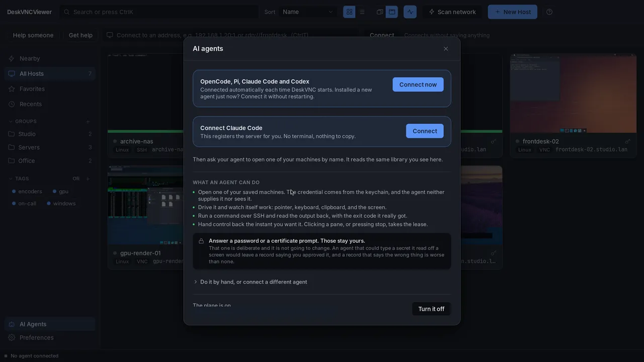Collapse the GROUPS section

click(x=23, y=121)
